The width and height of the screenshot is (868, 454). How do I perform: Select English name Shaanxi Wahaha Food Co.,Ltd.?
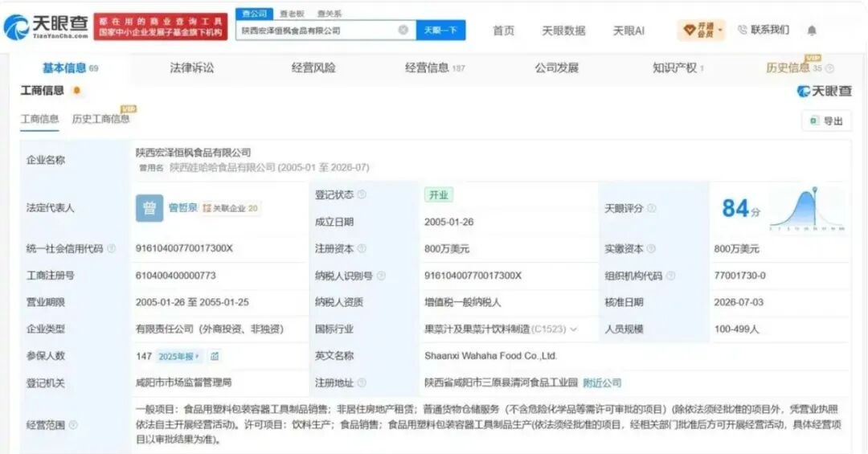pos(490,356)
